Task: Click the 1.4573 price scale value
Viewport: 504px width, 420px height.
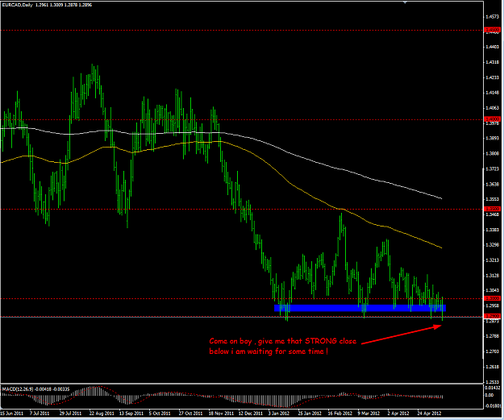Action: pos(493,16)
